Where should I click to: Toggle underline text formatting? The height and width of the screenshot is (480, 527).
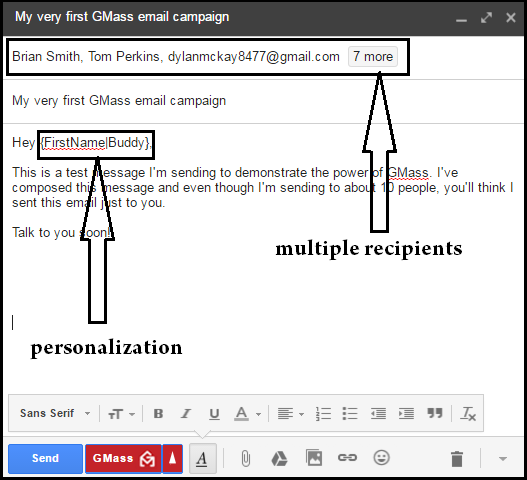tap(214, 414)
